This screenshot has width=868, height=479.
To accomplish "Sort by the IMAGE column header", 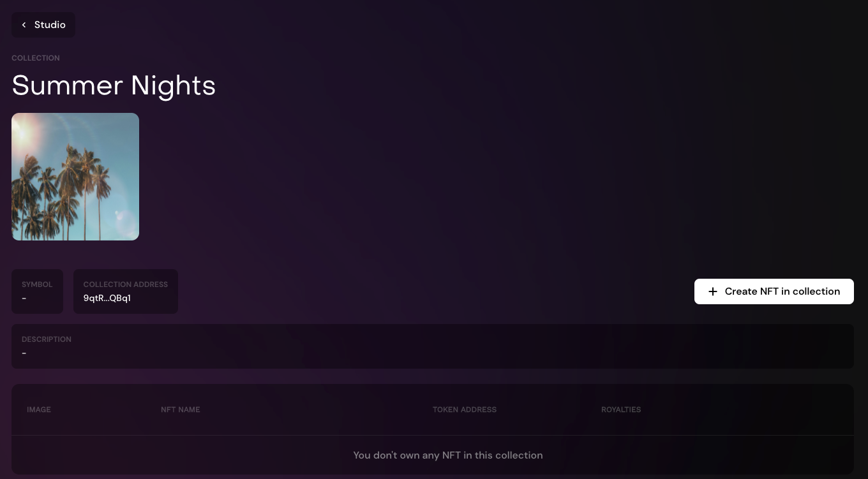I will coord(39,409).
